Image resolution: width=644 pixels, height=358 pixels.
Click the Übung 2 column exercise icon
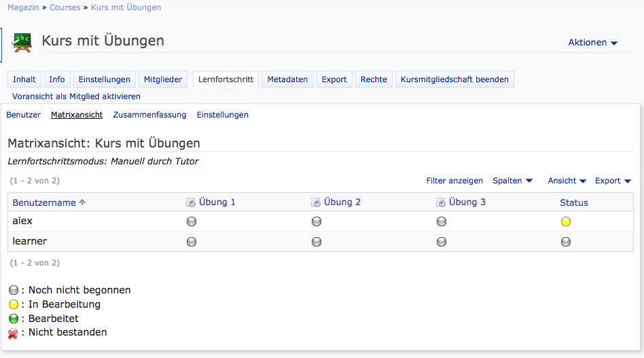316,202
